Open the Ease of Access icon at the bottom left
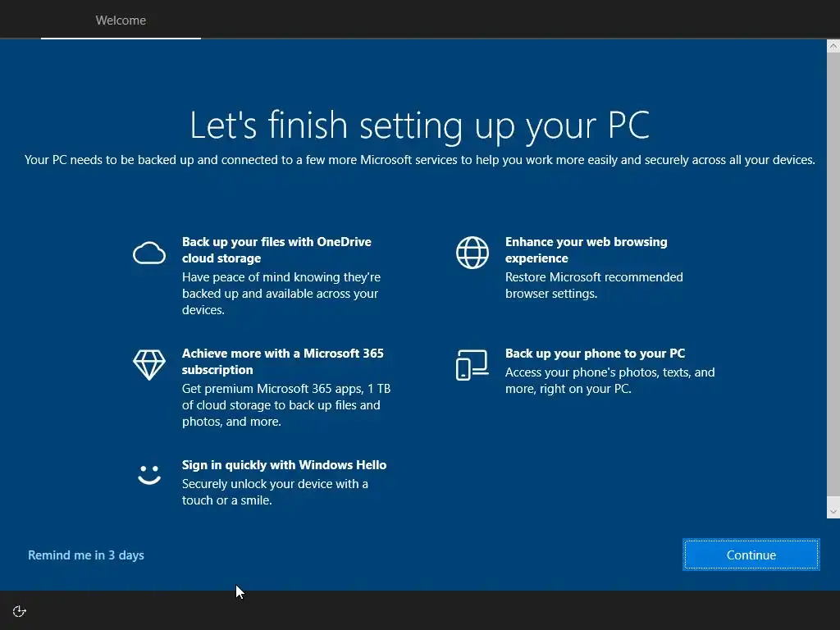Screen dimensions: 840x630 20,611
